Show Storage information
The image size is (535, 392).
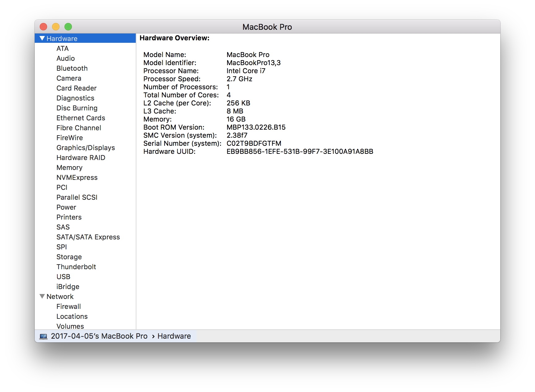pos(69,257)
